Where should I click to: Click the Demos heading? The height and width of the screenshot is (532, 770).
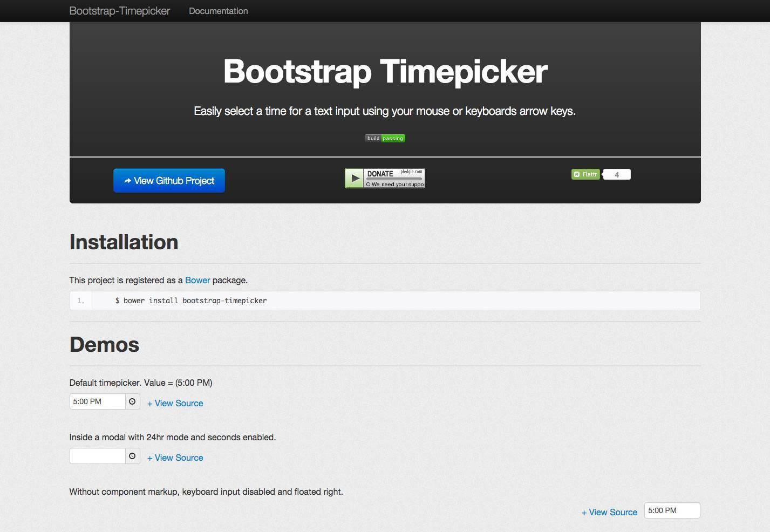tap(104, 345)
